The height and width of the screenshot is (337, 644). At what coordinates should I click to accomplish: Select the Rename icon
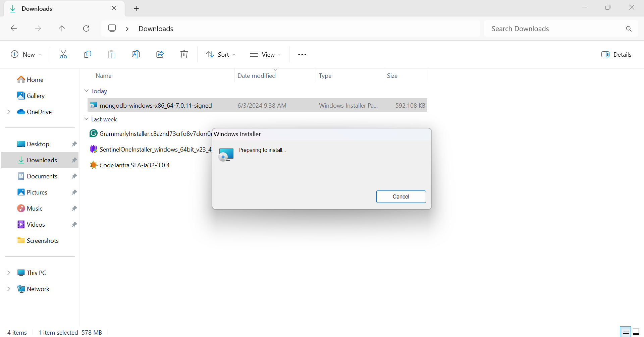coord(136,54)
